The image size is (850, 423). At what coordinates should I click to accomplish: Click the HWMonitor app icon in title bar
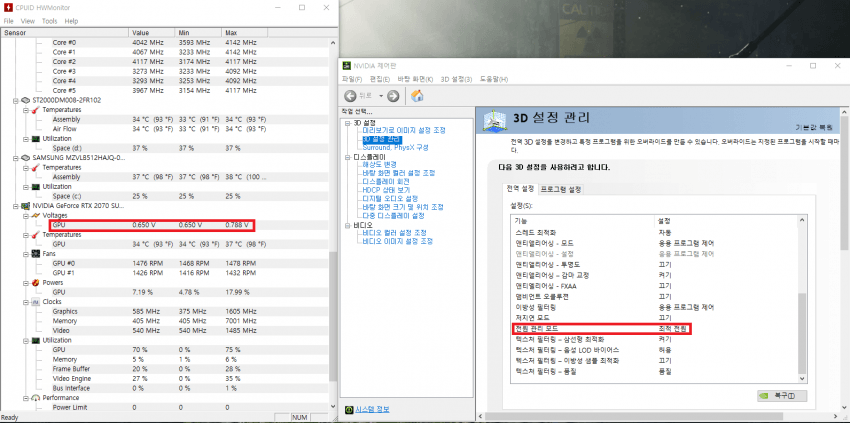tap(7, 8)
